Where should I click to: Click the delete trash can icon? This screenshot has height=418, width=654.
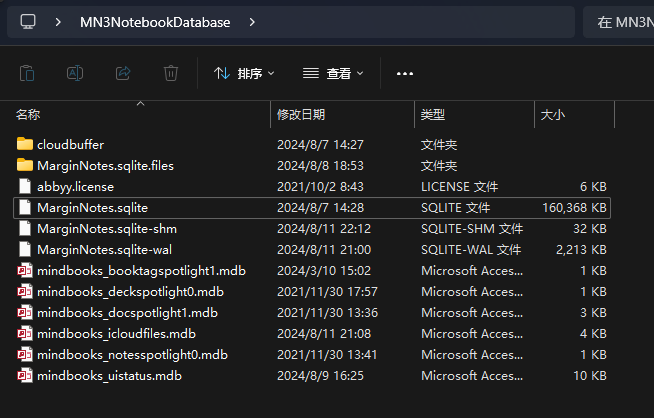171,73
